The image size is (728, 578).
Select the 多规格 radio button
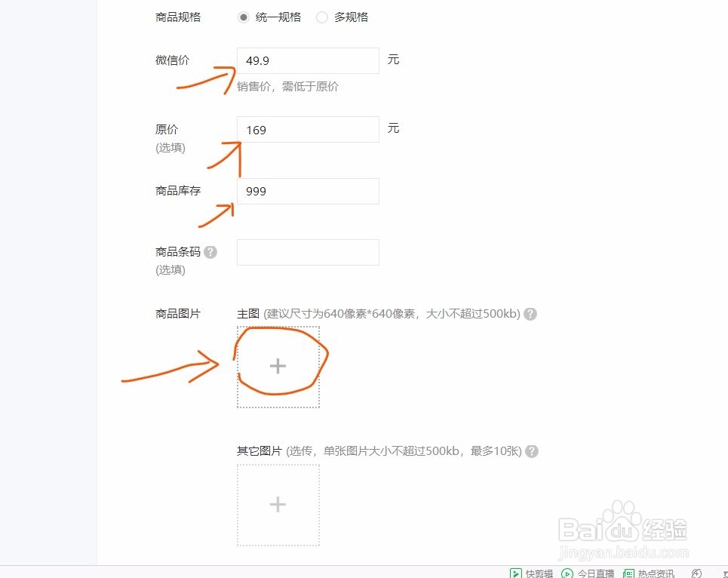(321, 17)
